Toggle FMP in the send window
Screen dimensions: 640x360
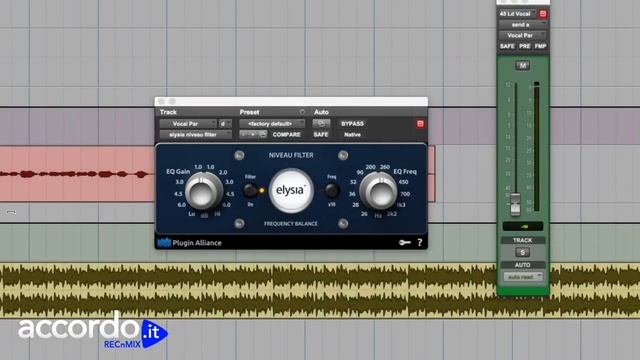click(540, 46)
